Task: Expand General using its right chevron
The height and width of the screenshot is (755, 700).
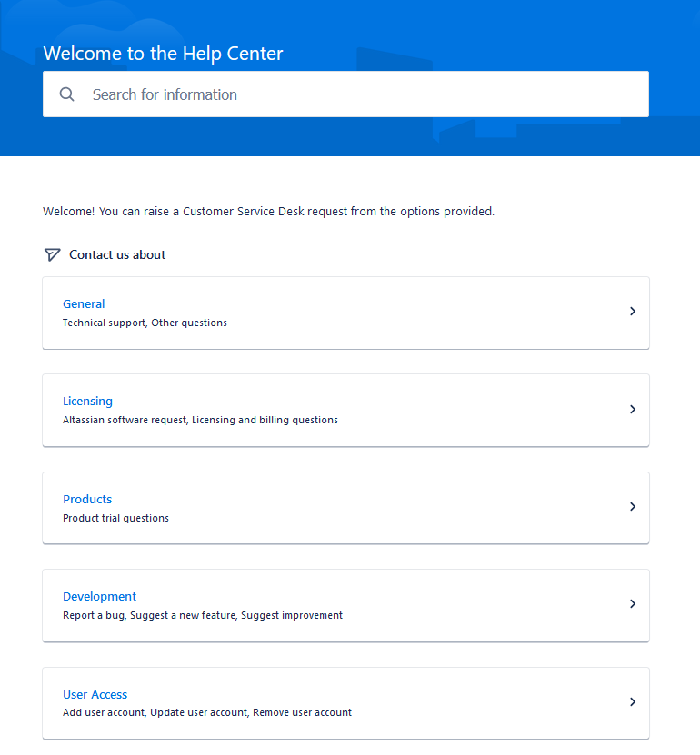Action: [633, 312]
